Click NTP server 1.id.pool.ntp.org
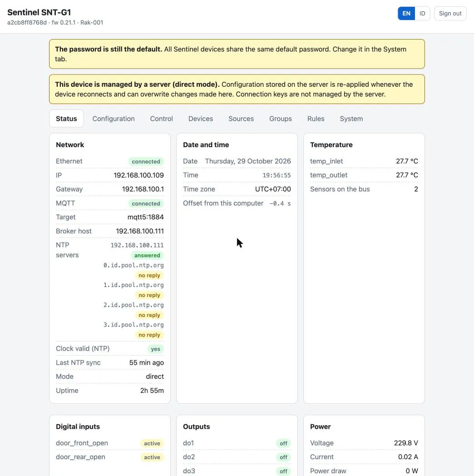The width and height of the screenshot is (474, 476). point(133,285)
